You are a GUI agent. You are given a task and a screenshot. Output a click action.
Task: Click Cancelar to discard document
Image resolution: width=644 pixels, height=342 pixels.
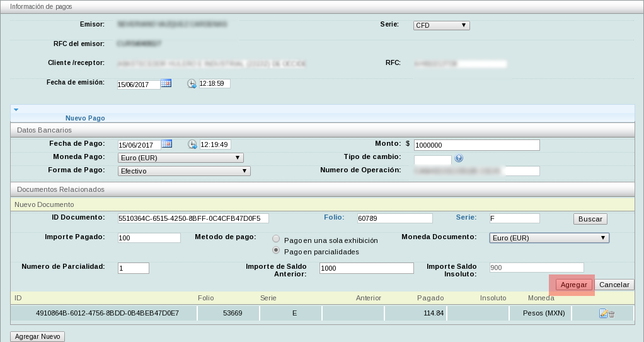point(614,285)
